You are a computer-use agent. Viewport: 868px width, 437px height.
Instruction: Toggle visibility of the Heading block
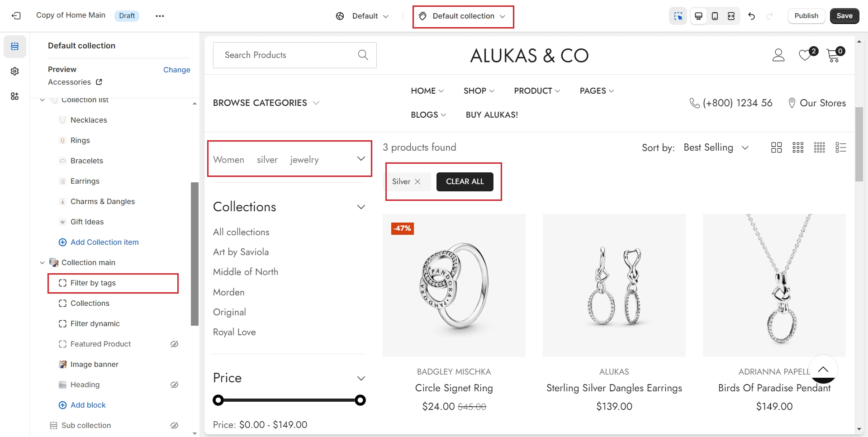pos(174,385)
